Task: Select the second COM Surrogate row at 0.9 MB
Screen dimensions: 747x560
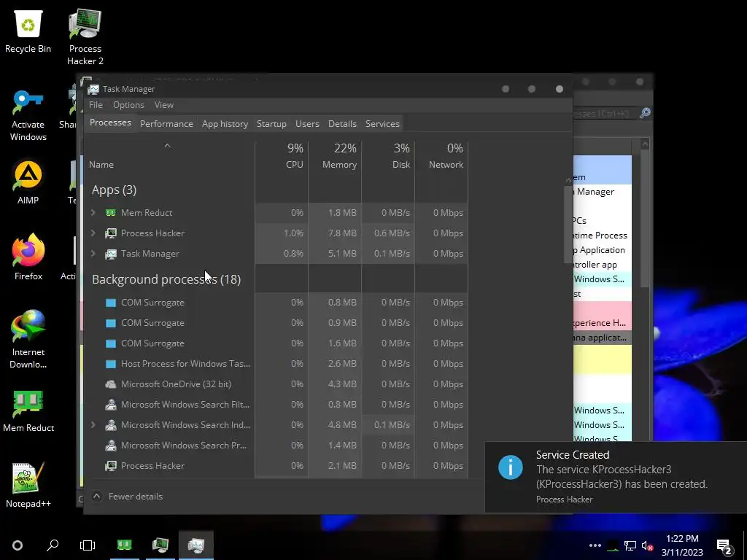Action: tap(276, 323)
